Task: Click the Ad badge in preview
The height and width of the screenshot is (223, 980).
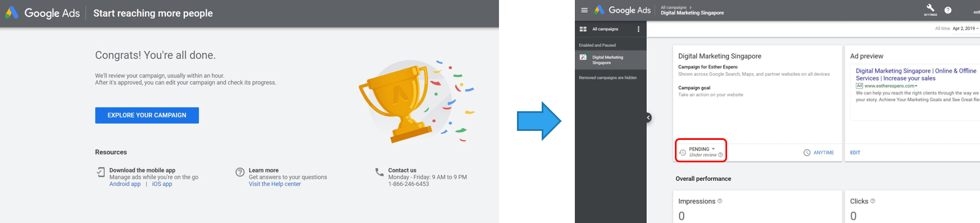Action: (859, 86)
